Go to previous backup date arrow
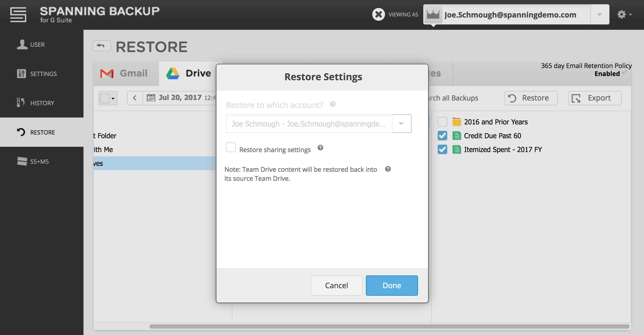 pyautogui.click(x=135, y=98)
